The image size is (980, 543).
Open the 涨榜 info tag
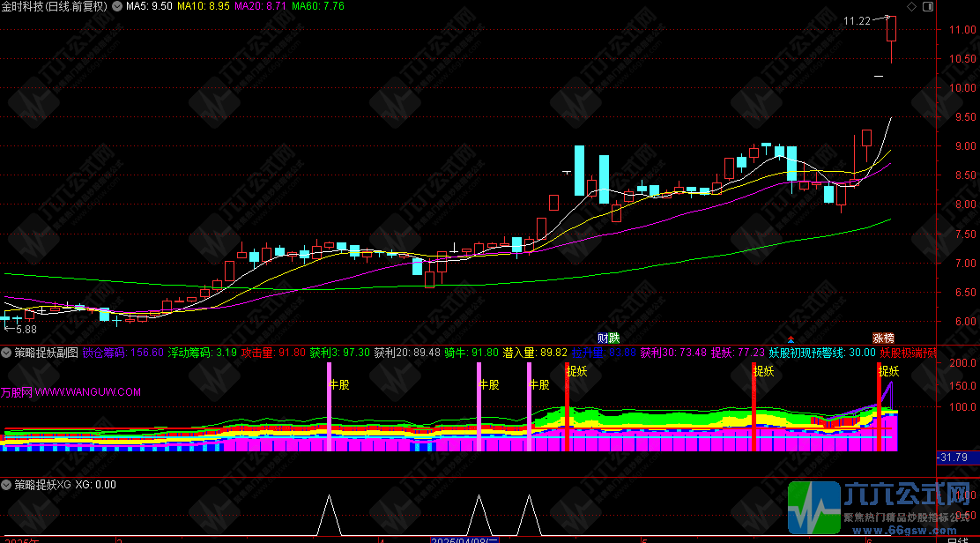(883, 338)
